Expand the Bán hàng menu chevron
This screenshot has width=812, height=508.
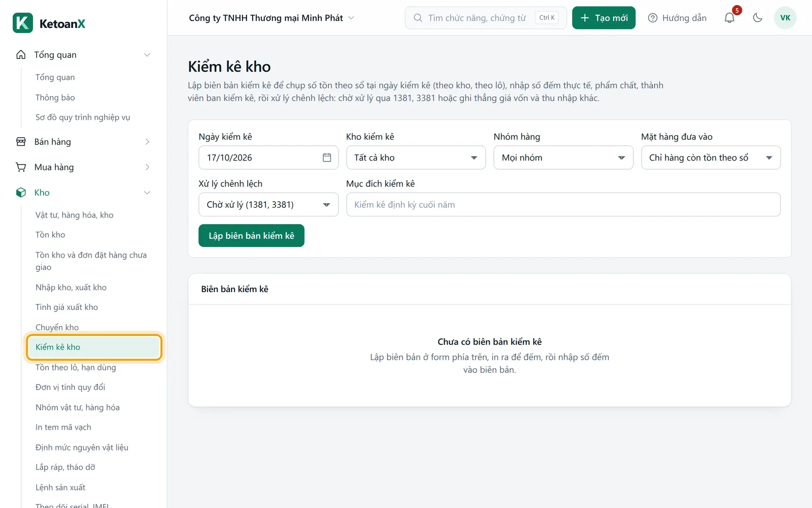click(x=147, y=142)
